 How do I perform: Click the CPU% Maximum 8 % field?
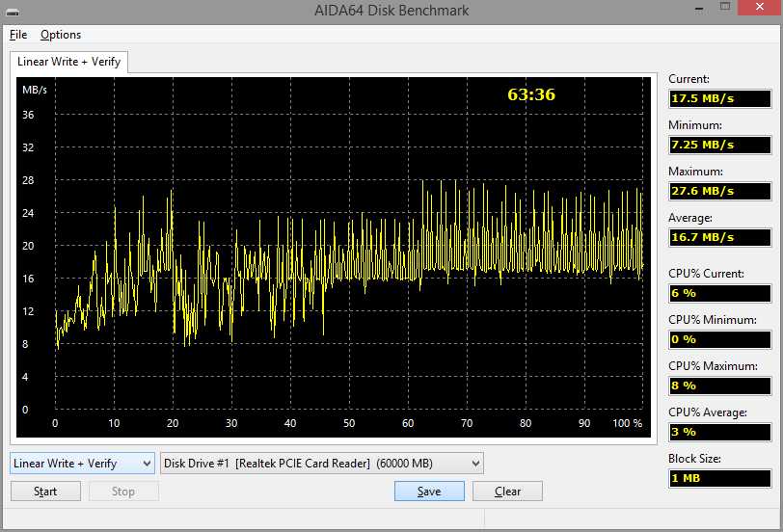(719, 386)
